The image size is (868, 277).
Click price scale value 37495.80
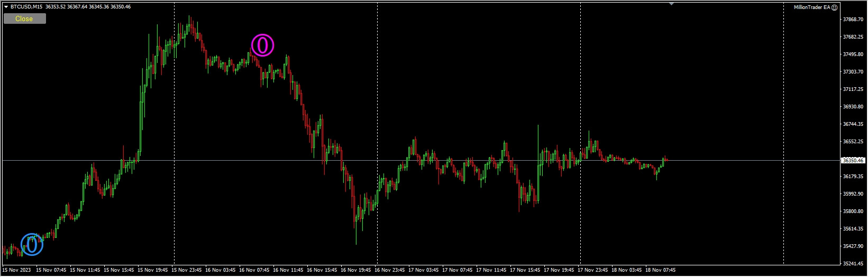[853, 54]
